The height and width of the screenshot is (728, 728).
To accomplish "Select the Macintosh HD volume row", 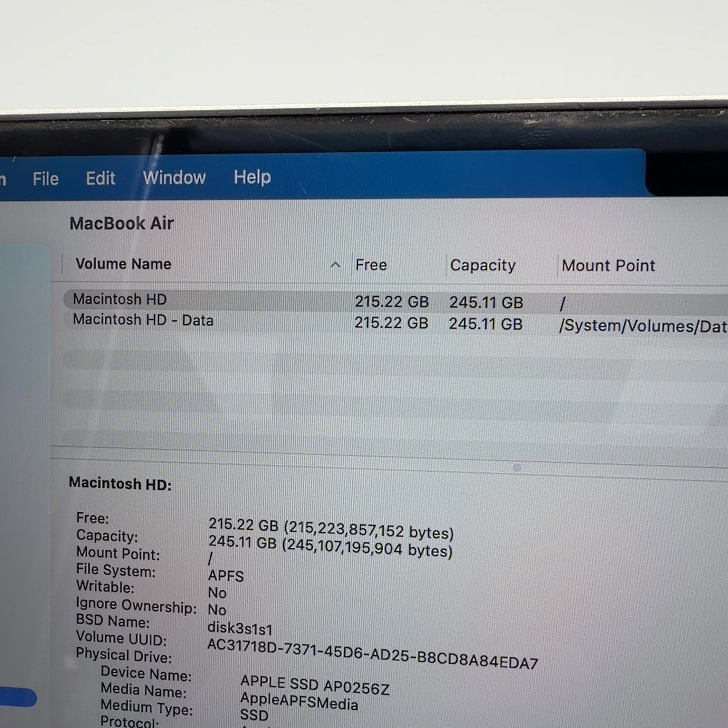I will [x=395, y=301].
